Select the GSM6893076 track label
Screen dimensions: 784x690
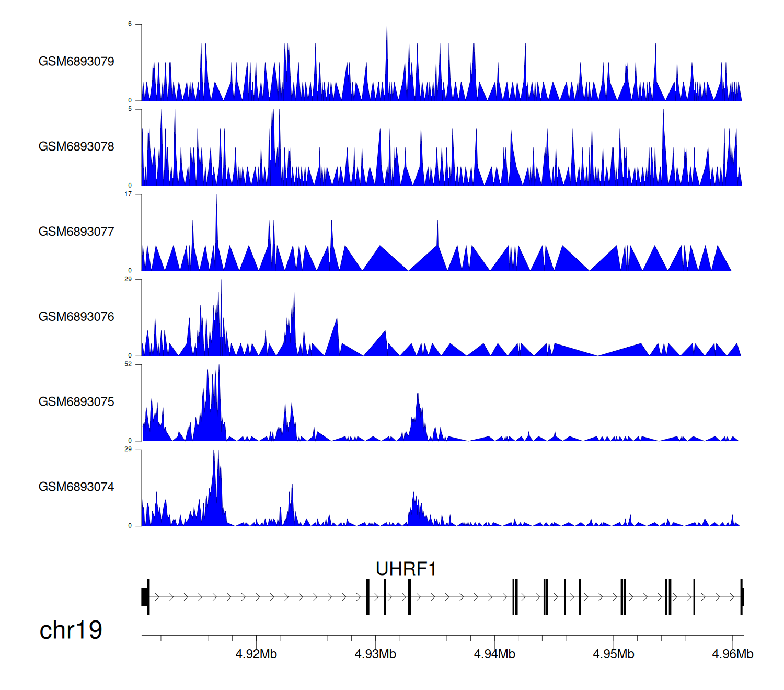coord(76,317)
